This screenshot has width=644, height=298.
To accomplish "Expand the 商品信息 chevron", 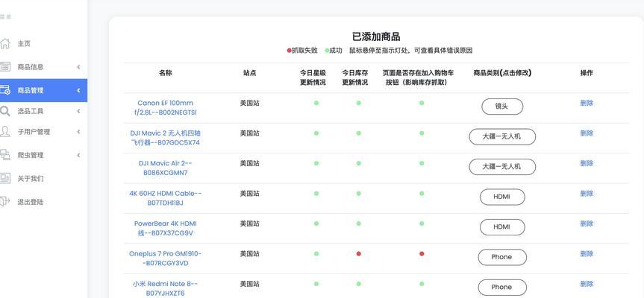I will click(x=78, y=67).
